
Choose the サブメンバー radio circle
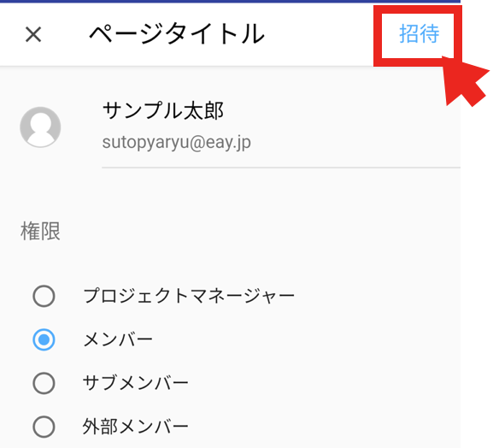(44, 383)
